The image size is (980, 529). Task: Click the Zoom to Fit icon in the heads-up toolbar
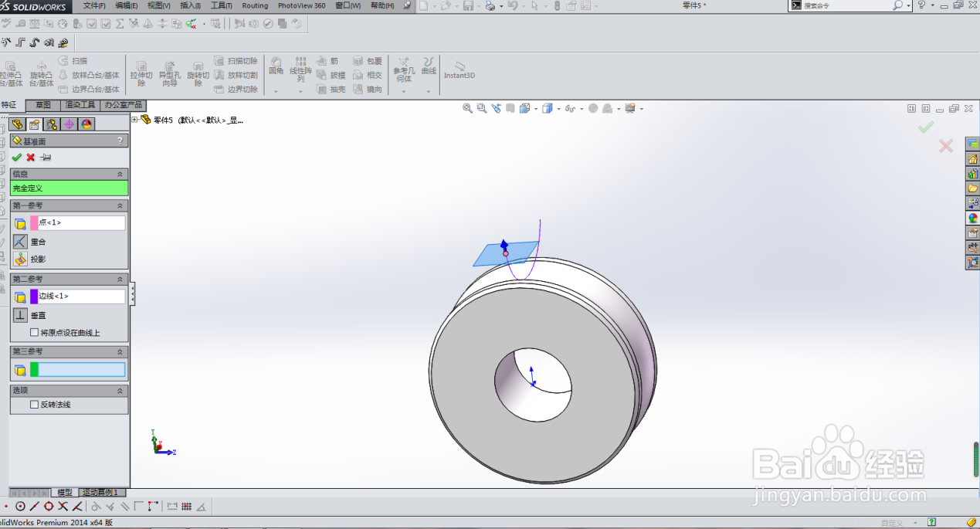click(466, 108)
